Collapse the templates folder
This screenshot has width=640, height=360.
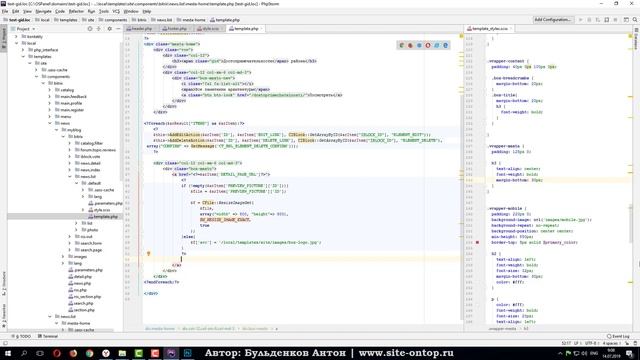(x=23, y=57)
